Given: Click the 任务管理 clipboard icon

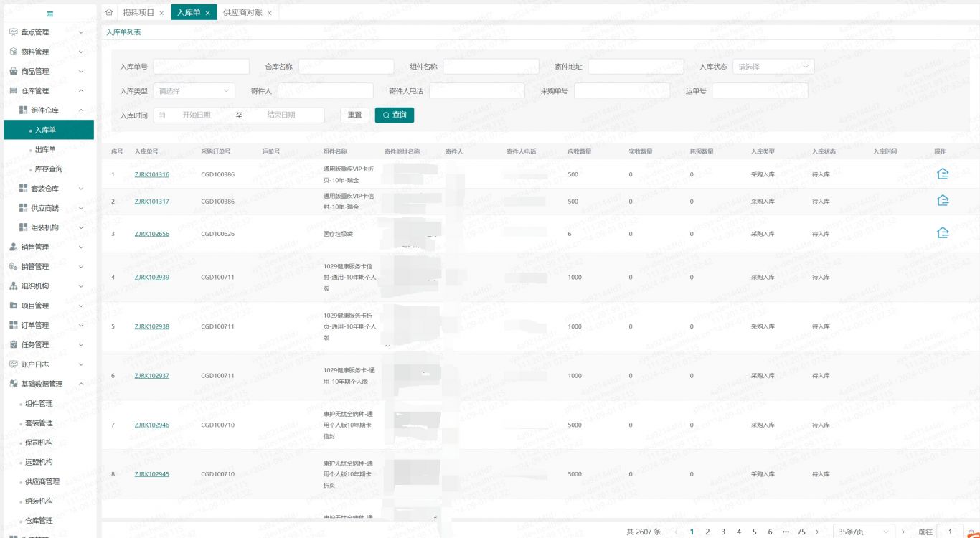Looking at the screenshot, I should [x=14, y=344].
